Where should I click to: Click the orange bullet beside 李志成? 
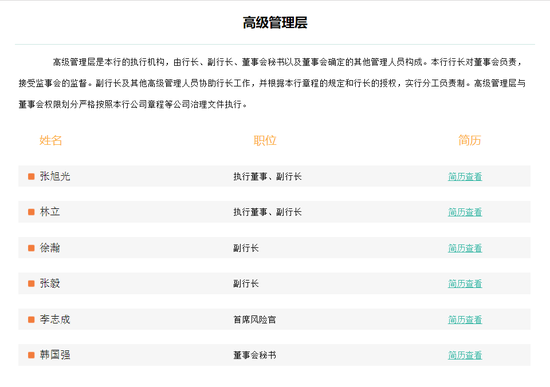31,319
